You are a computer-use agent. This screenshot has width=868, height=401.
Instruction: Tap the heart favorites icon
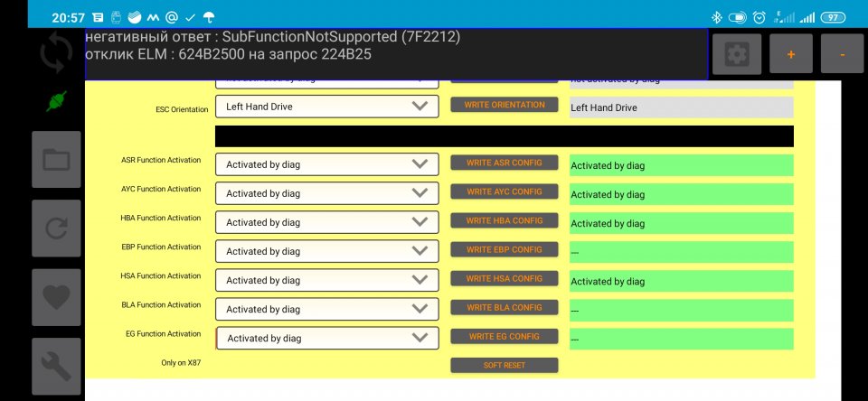(56, 296)
